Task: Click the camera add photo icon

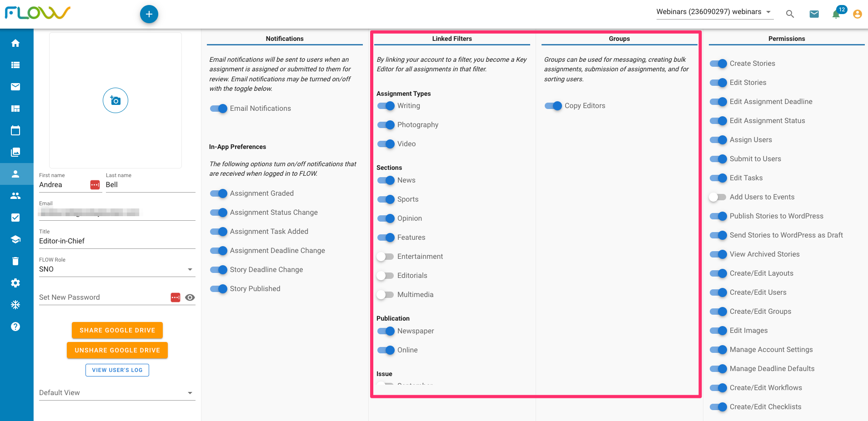Action: click(x=115, y=100)
